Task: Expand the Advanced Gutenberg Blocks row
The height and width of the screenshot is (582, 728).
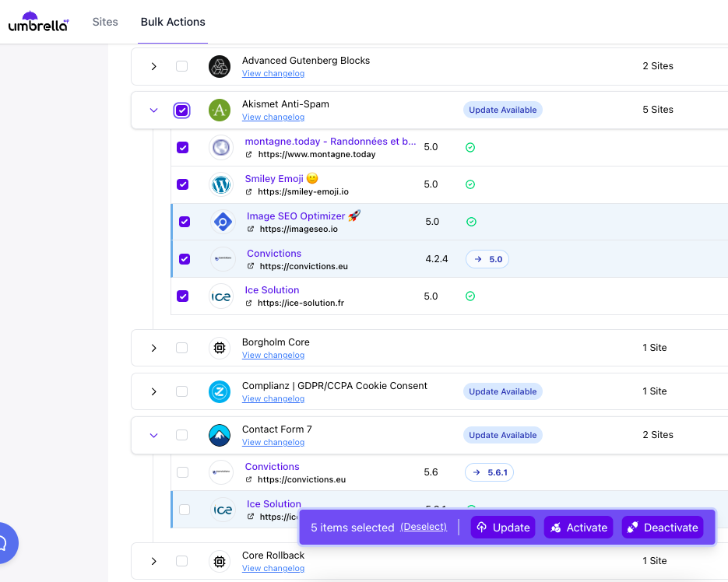Action: point(153,66)
